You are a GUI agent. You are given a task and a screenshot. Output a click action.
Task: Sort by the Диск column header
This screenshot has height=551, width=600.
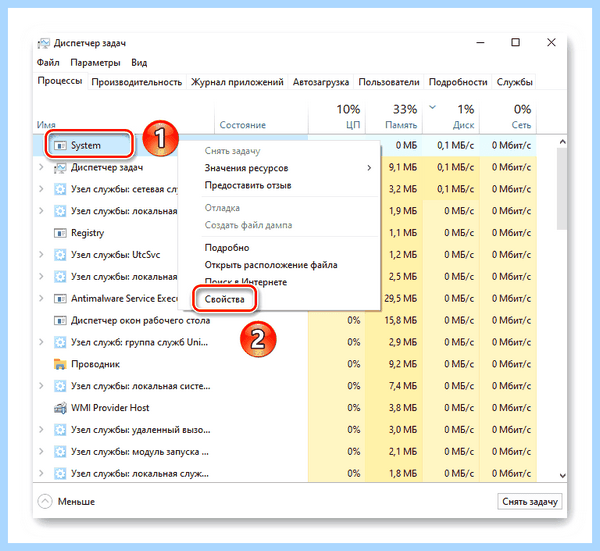pos(451,117)
